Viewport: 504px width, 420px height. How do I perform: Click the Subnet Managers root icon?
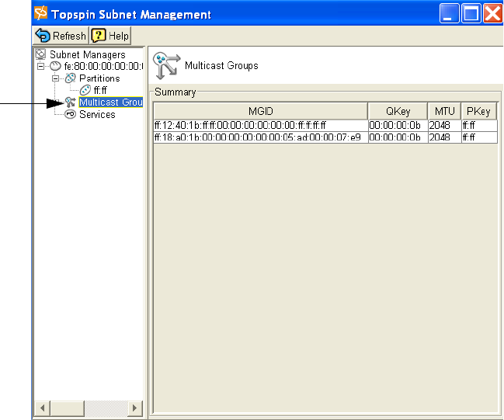(40, 54)
